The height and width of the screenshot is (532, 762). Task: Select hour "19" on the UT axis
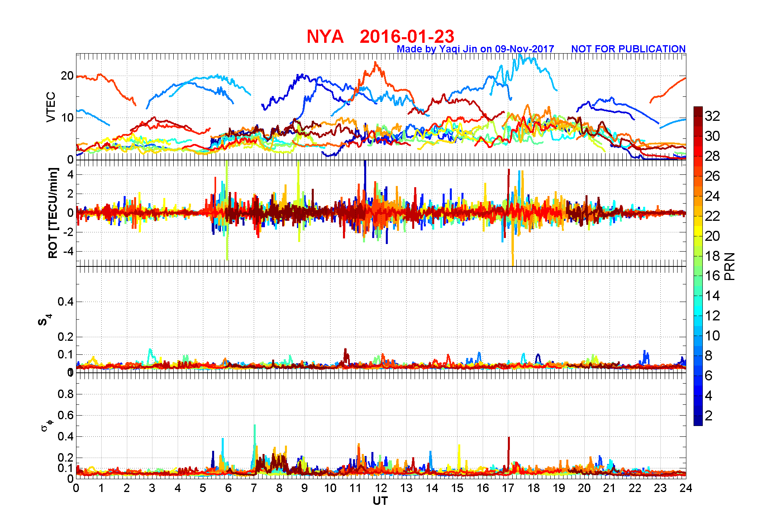(559, 488)
